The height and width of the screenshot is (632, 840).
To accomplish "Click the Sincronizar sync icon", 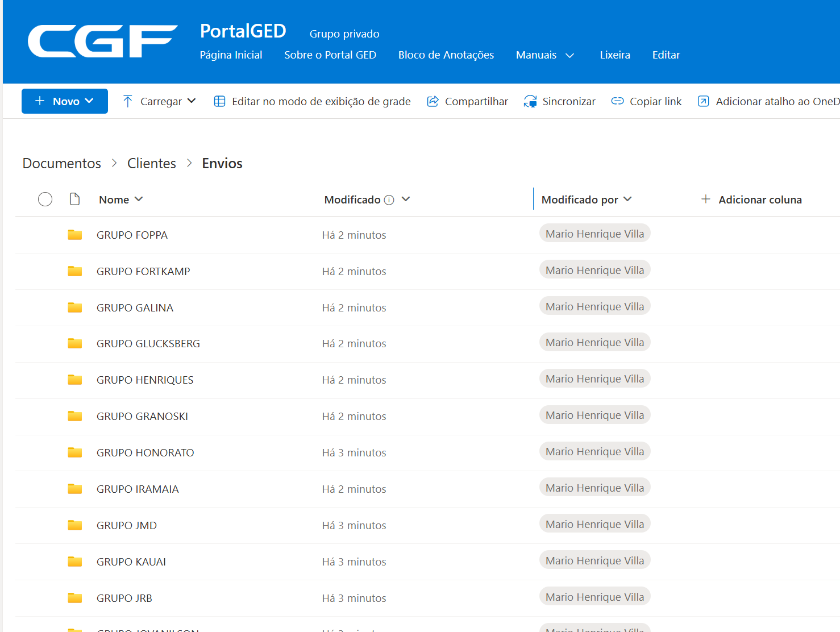I will point(530,101).
